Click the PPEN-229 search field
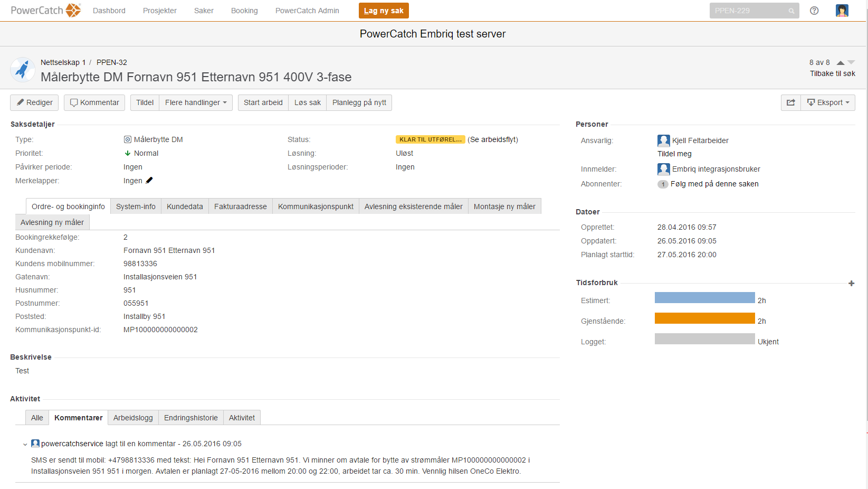The image size is (868, 489). pyautogui.click(x=748, y=11)
